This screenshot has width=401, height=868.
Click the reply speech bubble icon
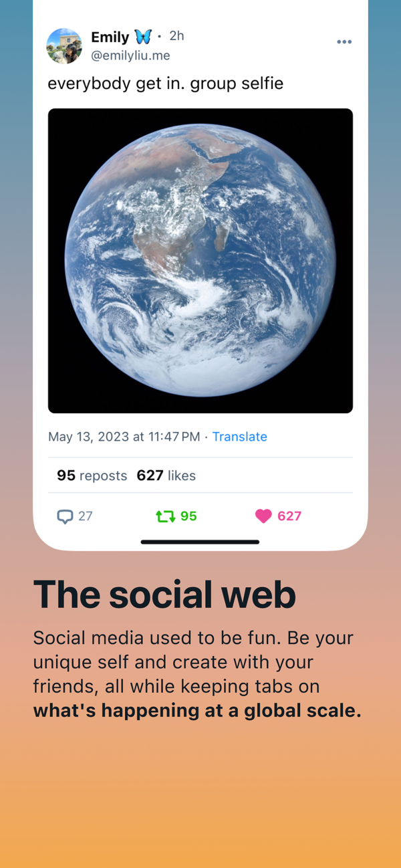(65, 516)
